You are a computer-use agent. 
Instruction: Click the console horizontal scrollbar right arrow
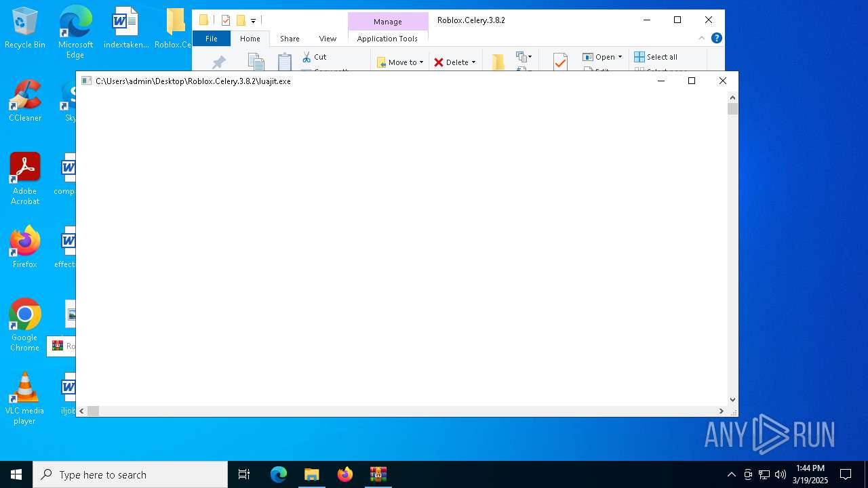[x=721, y=411]
